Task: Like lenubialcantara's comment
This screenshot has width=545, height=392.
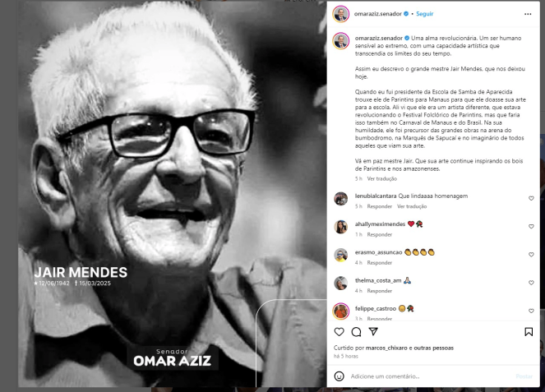Action: 531,198
